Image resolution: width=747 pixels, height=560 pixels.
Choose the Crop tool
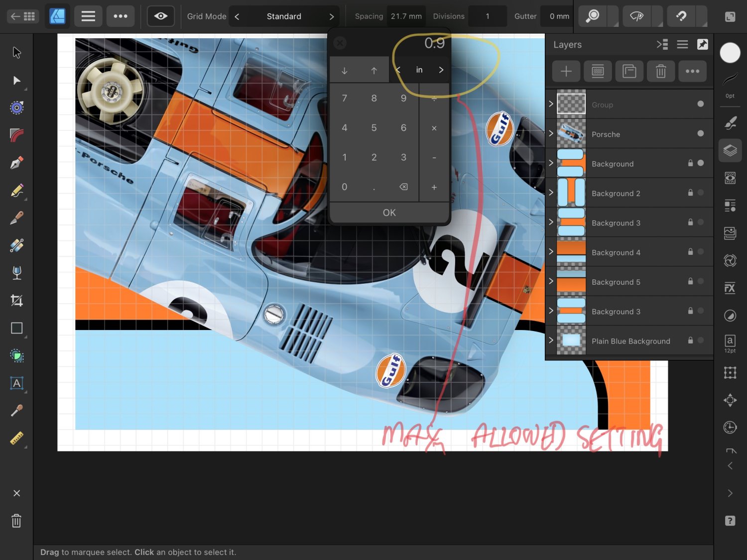17,301
